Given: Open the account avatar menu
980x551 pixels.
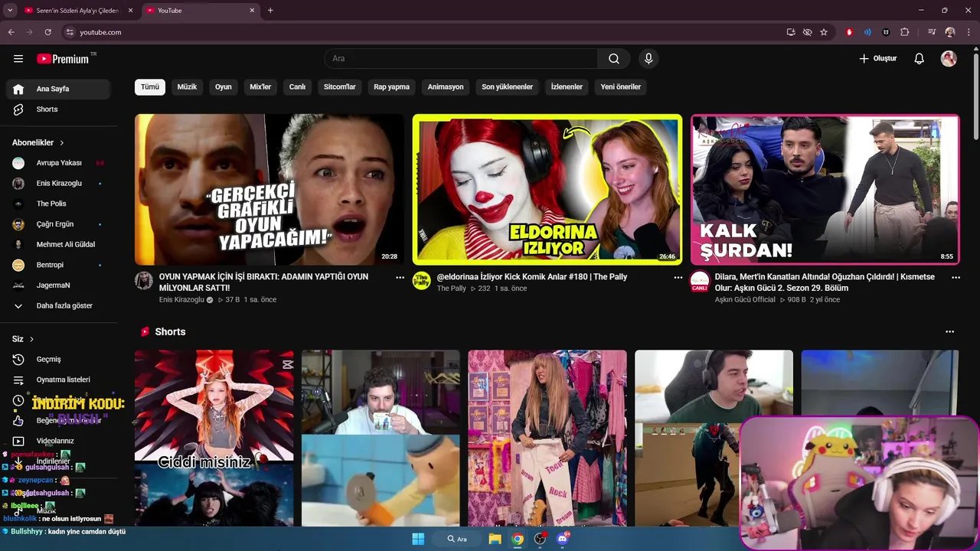Looking at the screenshot, I should 949,59.
